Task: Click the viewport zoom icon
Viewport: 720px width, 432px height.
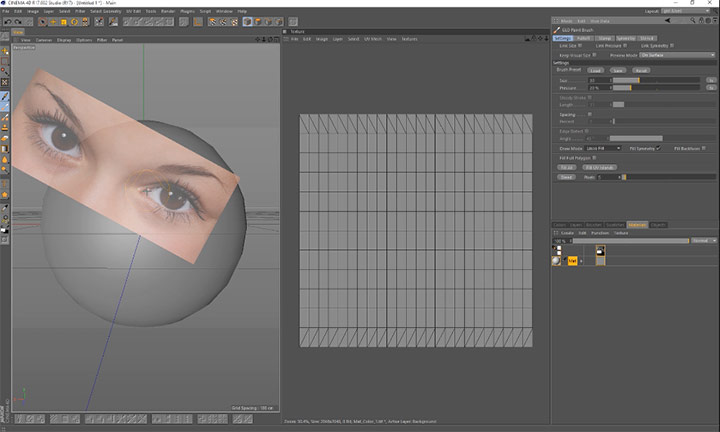Action: pyautogui.click(x=264, y=39)
